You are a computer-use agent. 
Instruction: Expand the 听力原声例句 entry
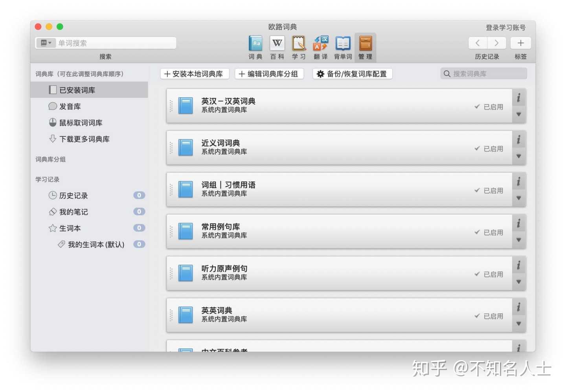pos(518,282)
